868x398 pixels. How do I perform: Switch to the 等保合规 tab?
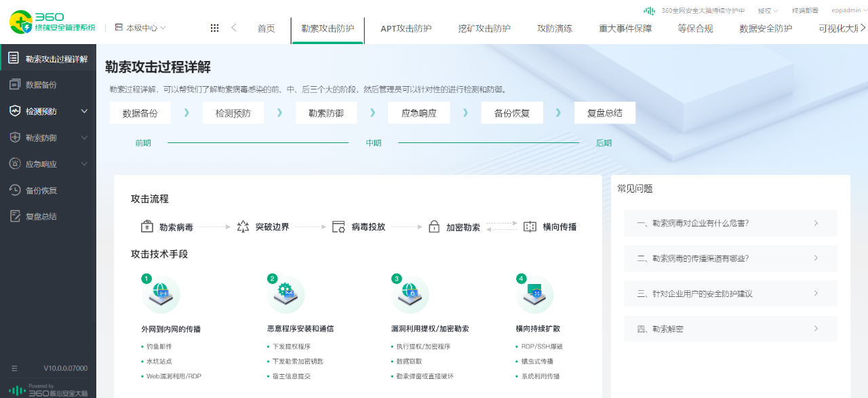click(695, 28)
